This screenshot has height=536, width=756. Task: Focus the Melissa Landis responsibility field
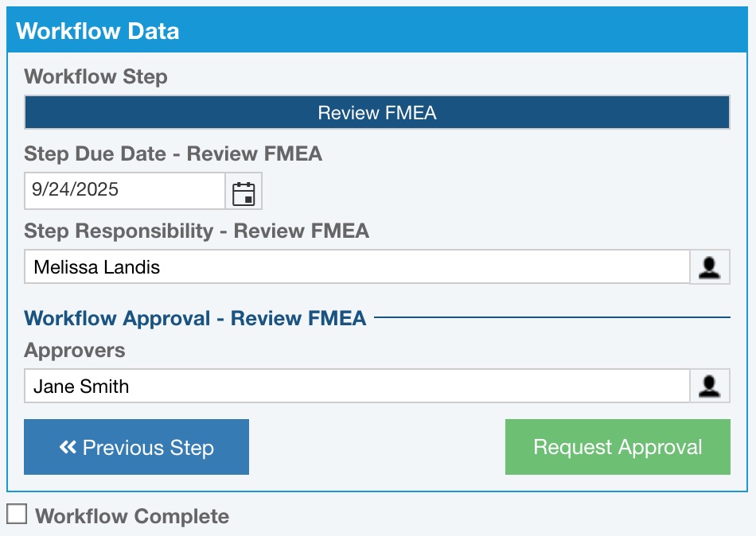(357, 267)
